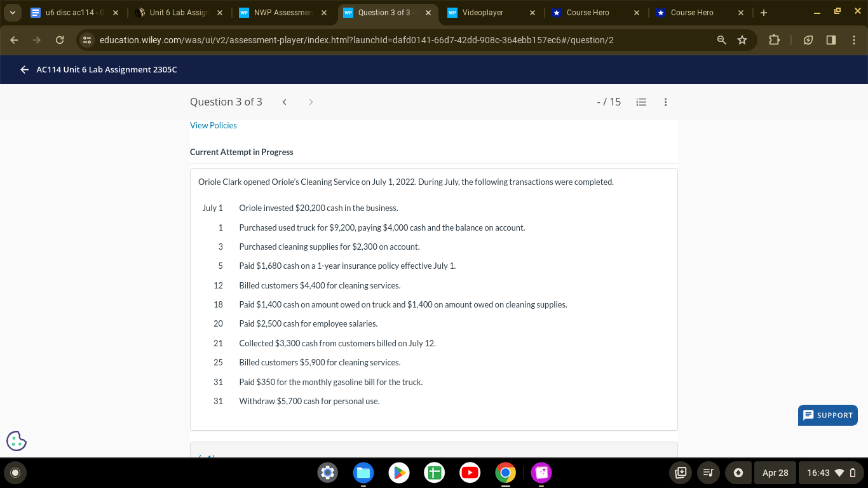Image resolution: width=868 pixels, height=488 pixels.
Task: Open the zoom magnifier icon in address bar
Action: tap(721, 40)
